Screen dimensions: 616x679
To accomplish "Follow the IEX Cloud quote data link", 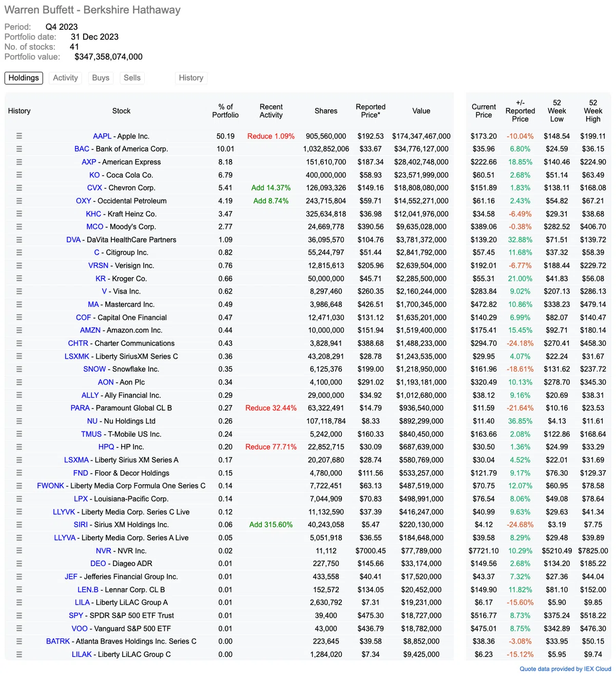I will pyautogui.click(x=565, y=669).
